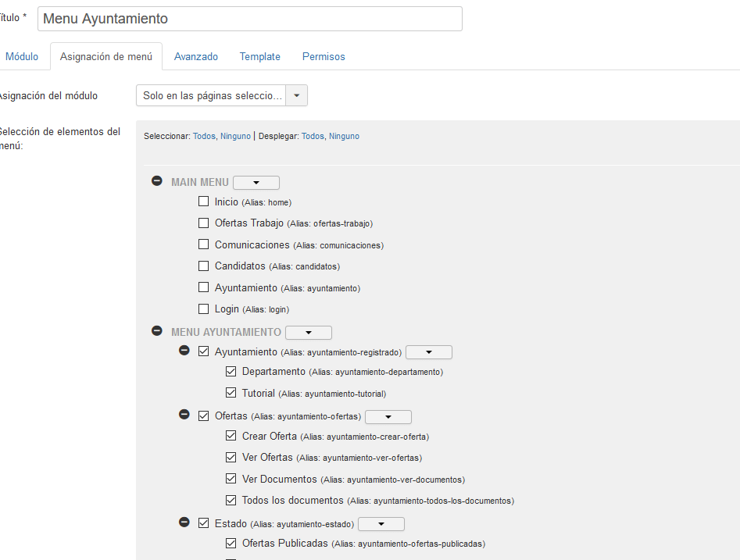Uncheck the Todos los documentos checkbox
This screenshot has width=740, height=560.
[x=231, y=500]
